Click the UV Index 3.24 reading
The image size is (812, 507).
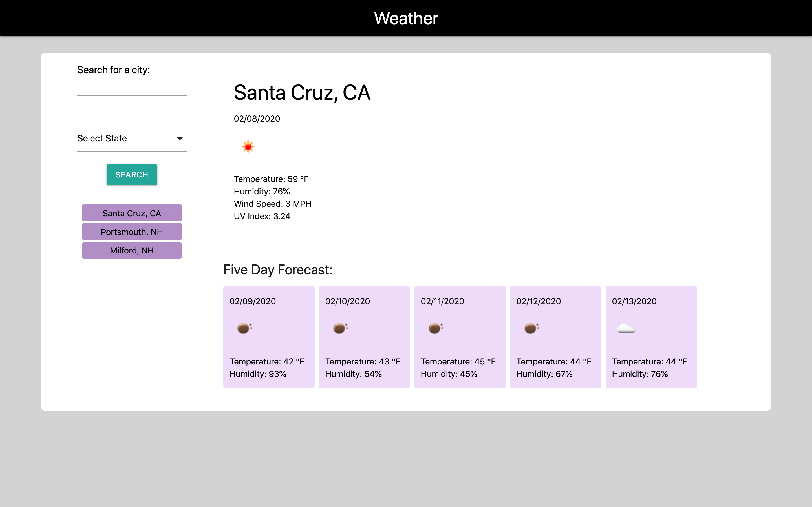coord(262,216)
